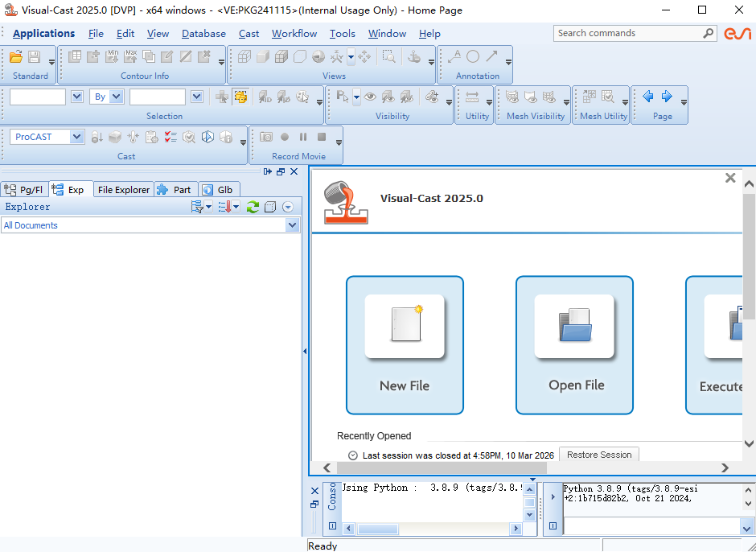
Task: Click the zoom window magnifier in Views
Action: [x=389, y=56]
